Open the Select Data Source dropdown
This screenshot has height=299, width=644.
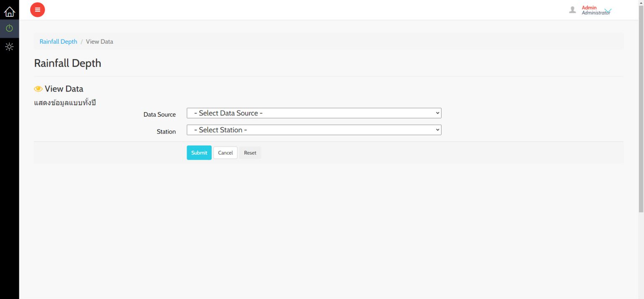click(314, 113)
